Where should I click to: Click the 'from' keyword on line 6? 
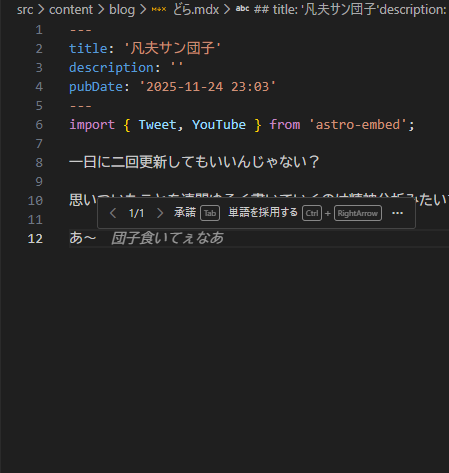(285, 125)
